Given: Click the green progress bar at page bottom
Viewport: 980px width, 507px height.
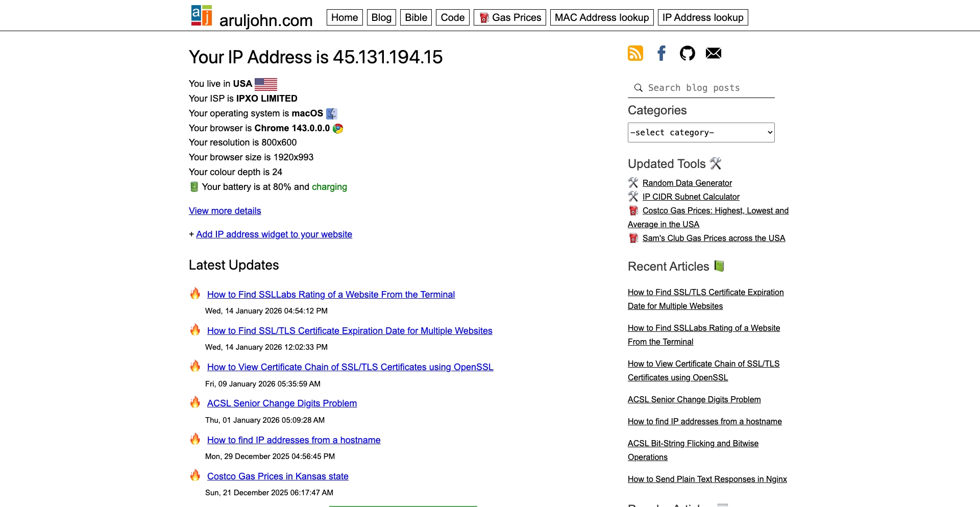Looking at the screenshot, I should pyautogui.click(x=403, y=506).
